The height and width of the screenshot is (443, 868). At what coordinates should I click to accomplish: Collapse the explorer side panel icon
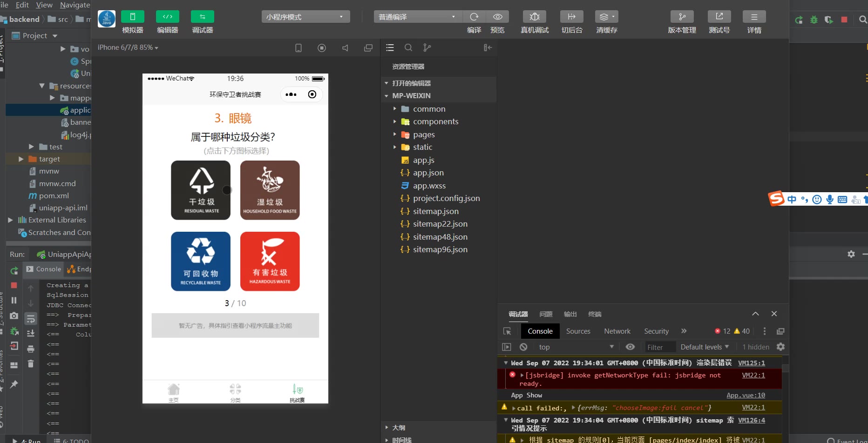488,47
